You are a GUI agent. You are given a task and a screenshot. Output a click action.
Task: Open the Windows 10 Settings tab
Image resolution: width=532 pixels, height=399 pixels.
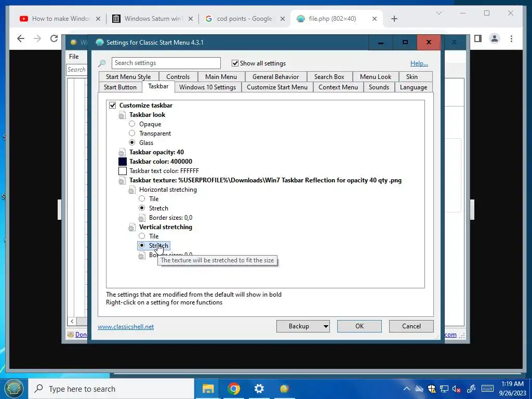coord(207,87)
